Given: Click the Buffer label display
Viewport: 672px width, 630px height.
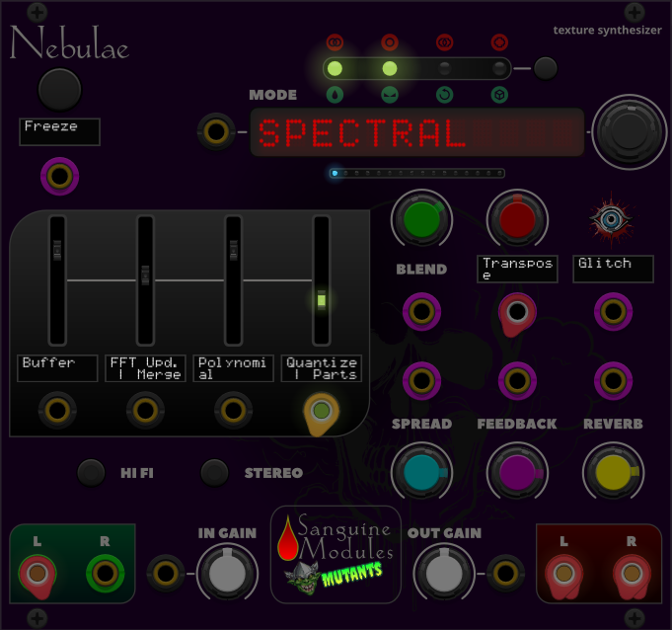Looking at the screenshot, I should coord(57,368).
